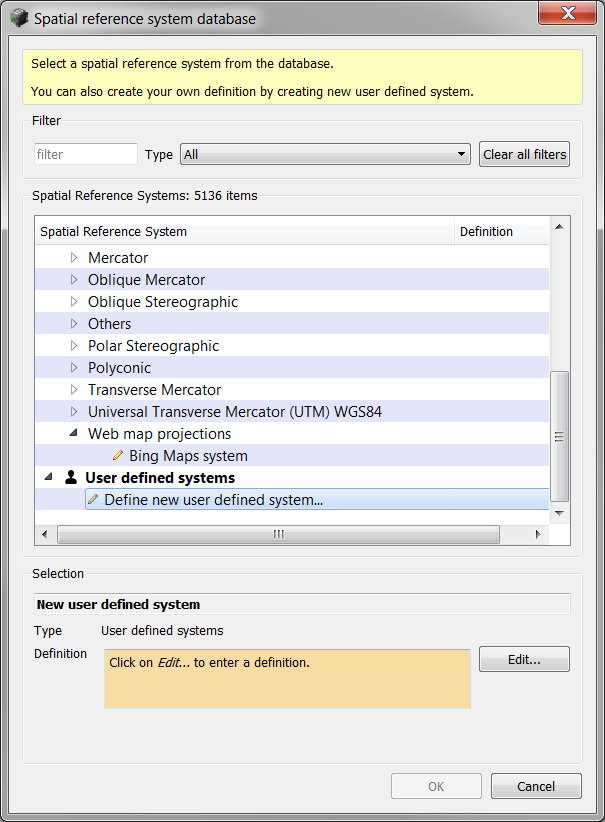Screen dimensions: 605x822
Task: Click the Cancel button
Action: [x=536, y=786]
